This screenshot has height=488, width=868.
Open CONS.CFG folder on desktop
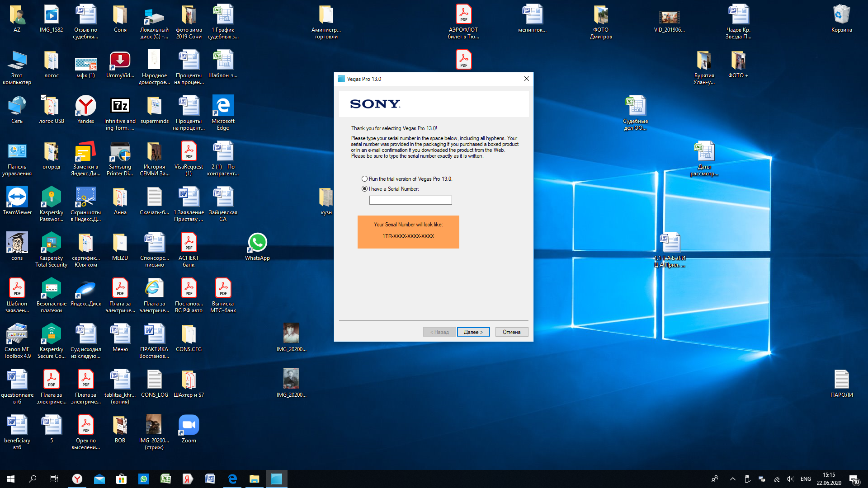189,338
